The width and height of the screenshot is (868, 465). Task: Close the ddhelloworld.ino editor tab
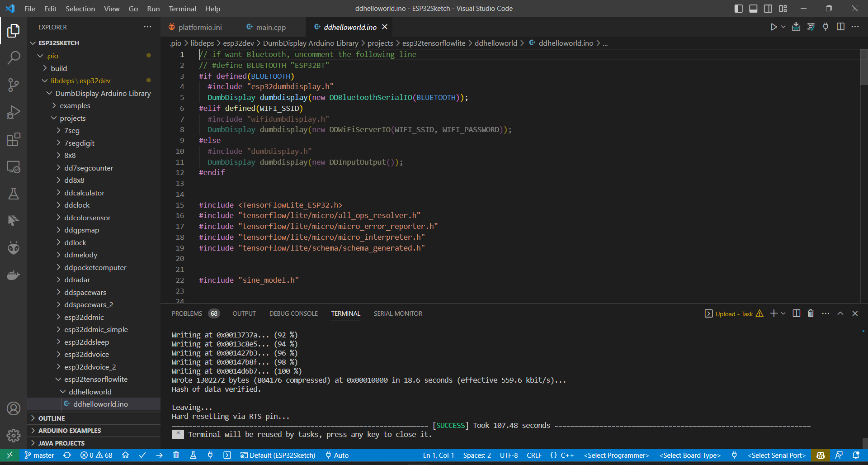385,27
